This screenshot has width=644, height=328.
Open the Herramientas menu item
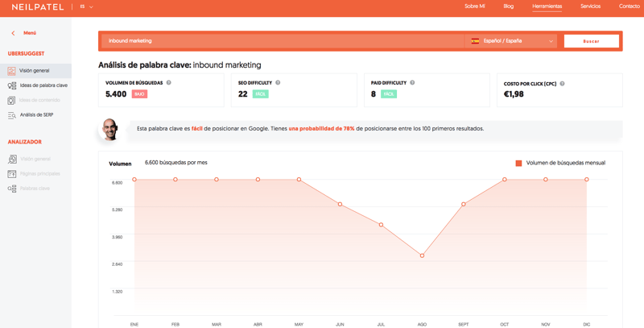[547, 6]
